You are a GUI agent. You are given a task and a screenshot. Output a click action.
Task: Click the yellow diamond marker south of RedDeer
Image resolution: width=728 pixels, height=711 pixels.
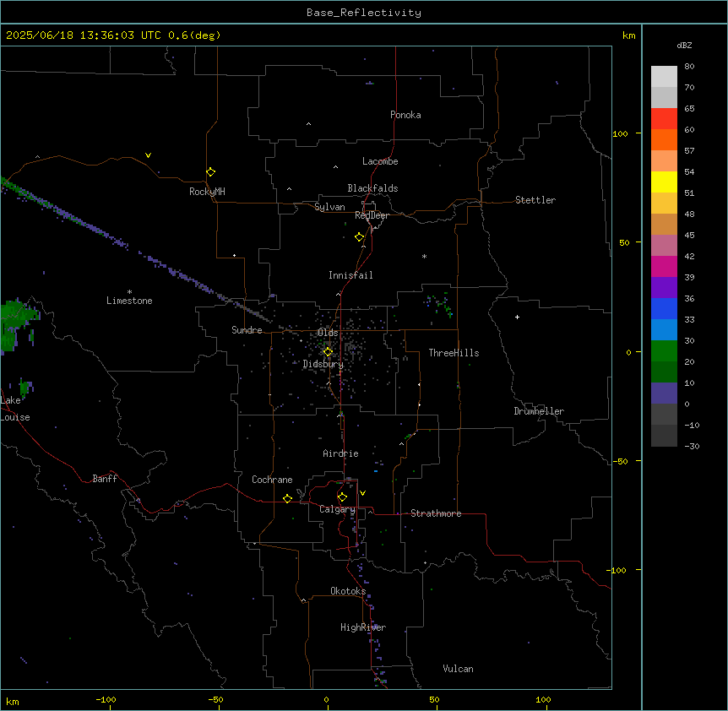(x=359, y=237)
